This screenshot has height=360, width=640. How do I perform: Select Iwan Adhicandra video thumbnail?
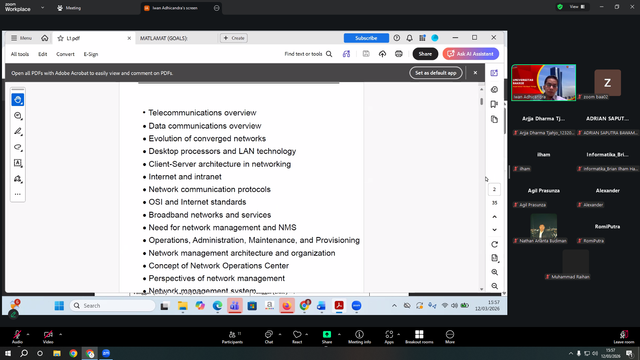click(x=543, y=82)
